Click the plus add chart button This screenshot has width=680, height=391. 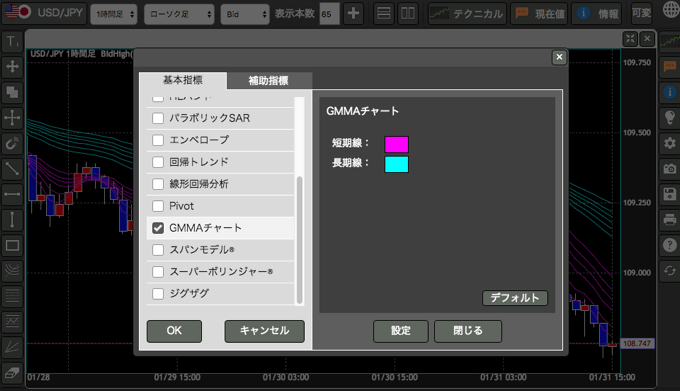353,13
